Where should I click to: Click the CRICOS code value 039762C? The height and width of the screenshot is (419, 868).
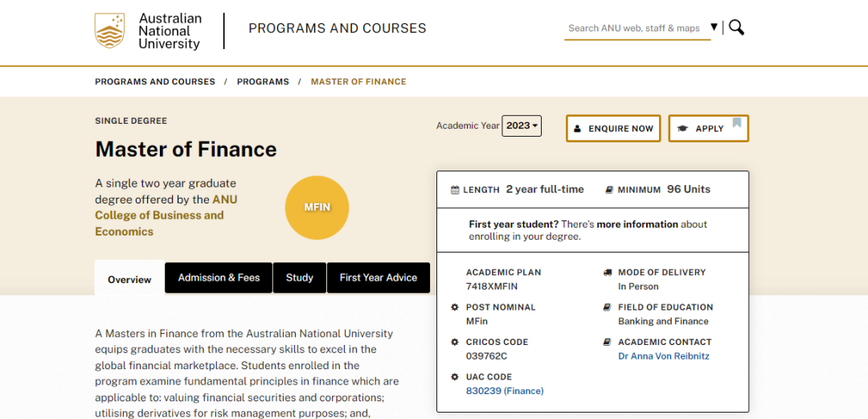point(486,355)
